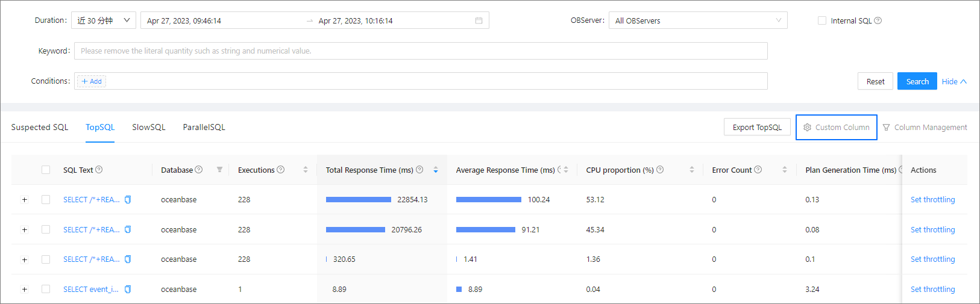The width and height of the screenshot is (980, 304).
Task: Click the total response time bar in first row
Action: pyautogui.click(x=359, y=200)
